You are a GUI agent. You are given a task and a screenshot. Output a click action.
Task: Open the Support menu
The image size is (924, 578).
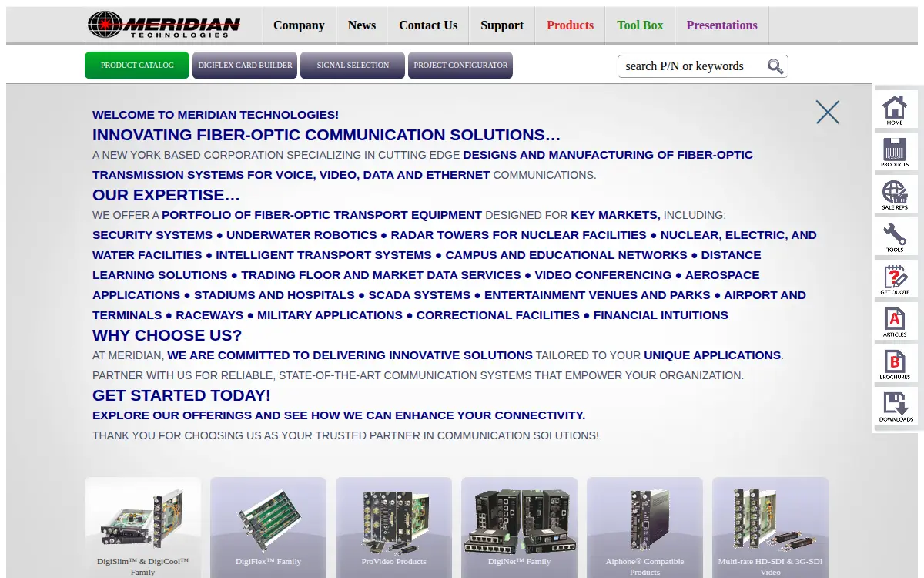click(x=502, y=25)
